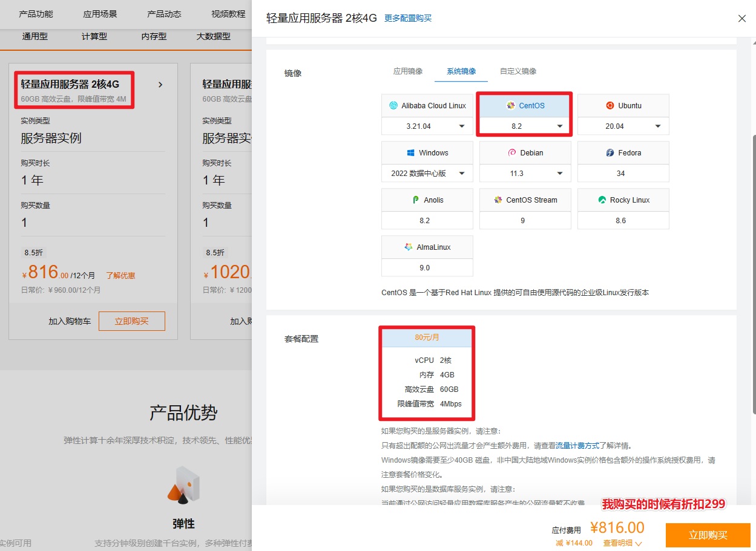
Task: Open 产品动态 menu item
Action: click(x=164, y=14)
